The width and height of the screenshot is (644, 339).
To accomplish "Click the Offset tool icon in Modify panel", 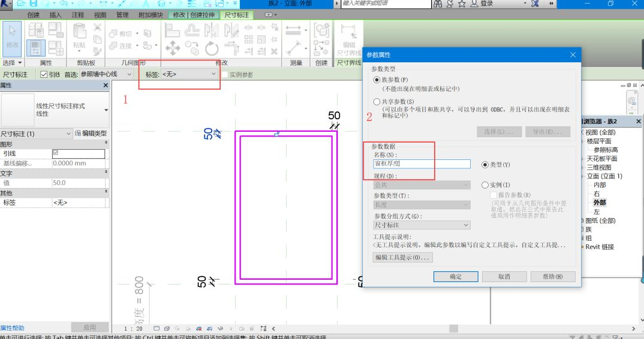I will click(192, 30).
